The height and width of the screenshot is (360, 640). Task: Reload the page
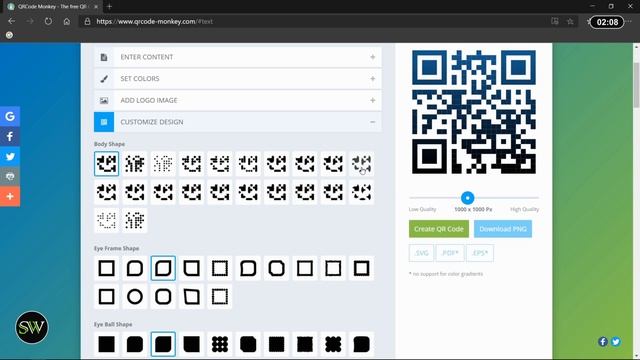48,22
